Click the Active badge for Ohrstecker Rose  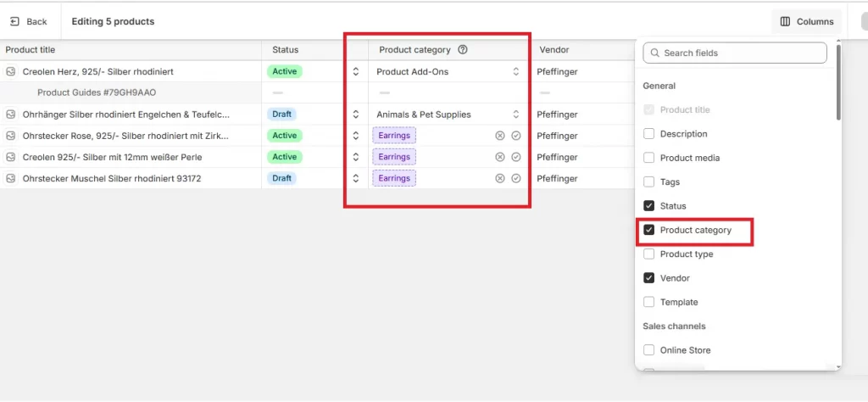pos(285,136)
